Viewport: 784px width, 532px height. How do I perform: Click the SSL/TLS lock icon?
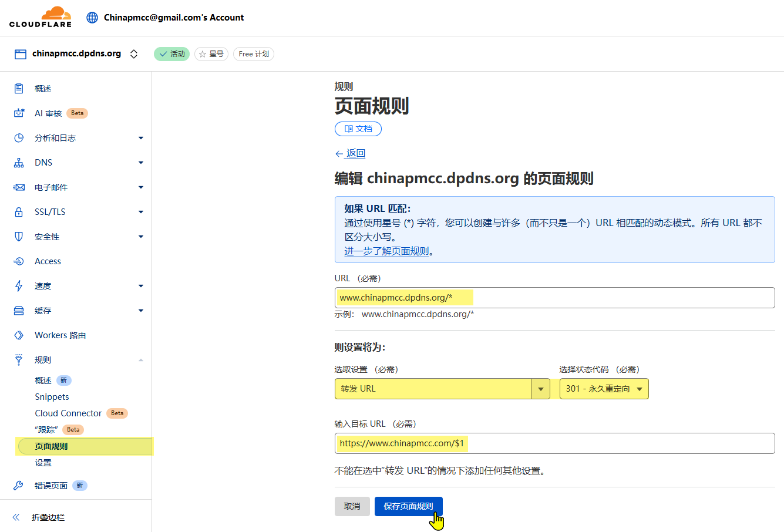coord(19,212)
